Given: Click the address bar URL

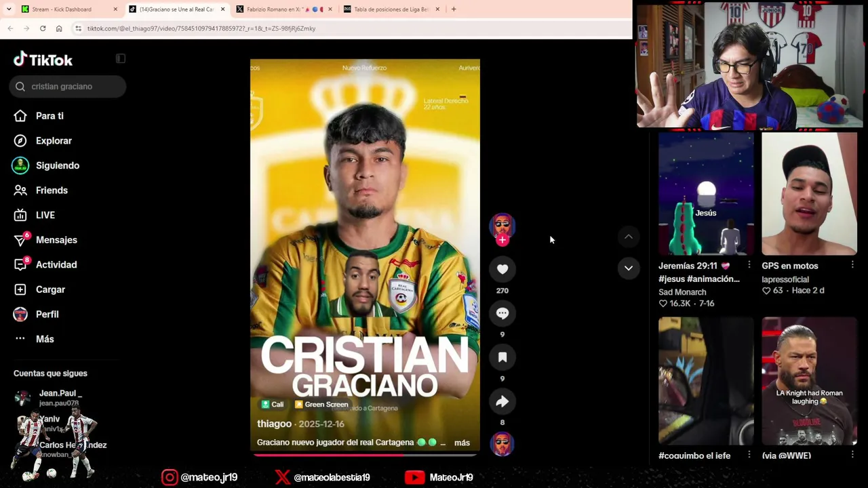Looking at the screenshot, I should [201, 28].
